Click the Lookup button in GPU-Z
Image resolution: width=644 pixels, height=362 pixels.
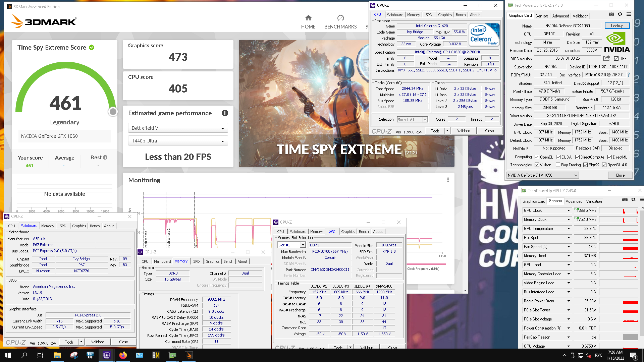(617, 26)
